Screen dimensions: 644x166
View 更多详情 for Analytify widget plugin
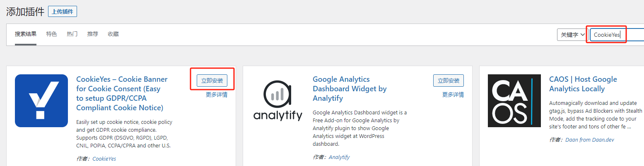(x=453, y=95)
